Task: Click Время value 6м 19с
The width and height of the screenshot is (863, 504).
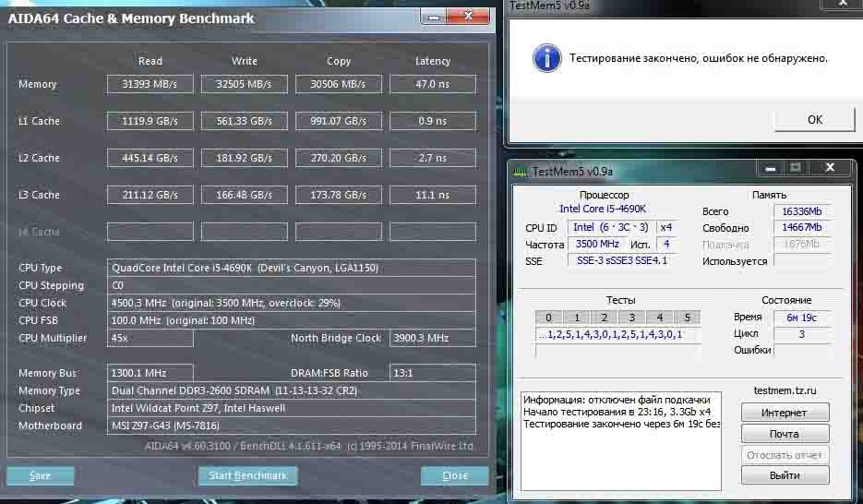Action: tap(802, 318)
